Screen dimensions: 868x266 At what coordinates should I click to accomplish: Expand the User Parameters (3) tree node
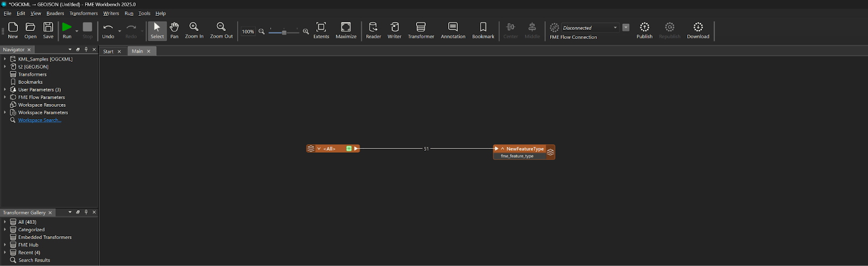[x=5, y=89]
